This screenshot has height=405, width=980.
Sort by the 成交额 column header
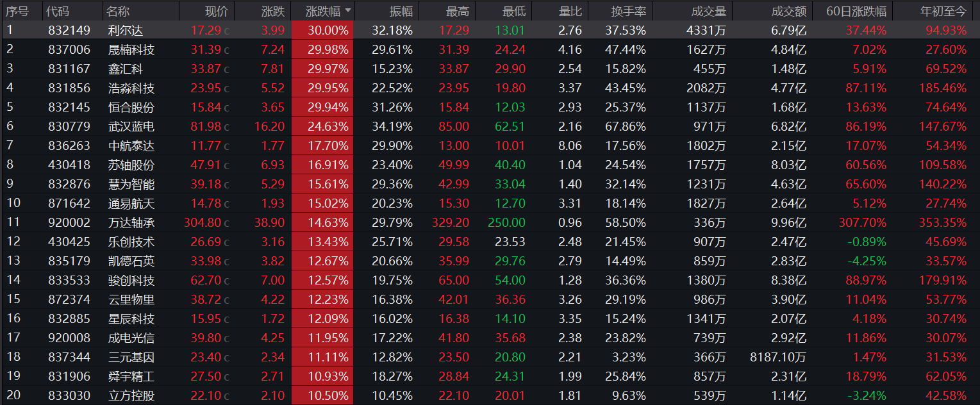click(789, 11)
